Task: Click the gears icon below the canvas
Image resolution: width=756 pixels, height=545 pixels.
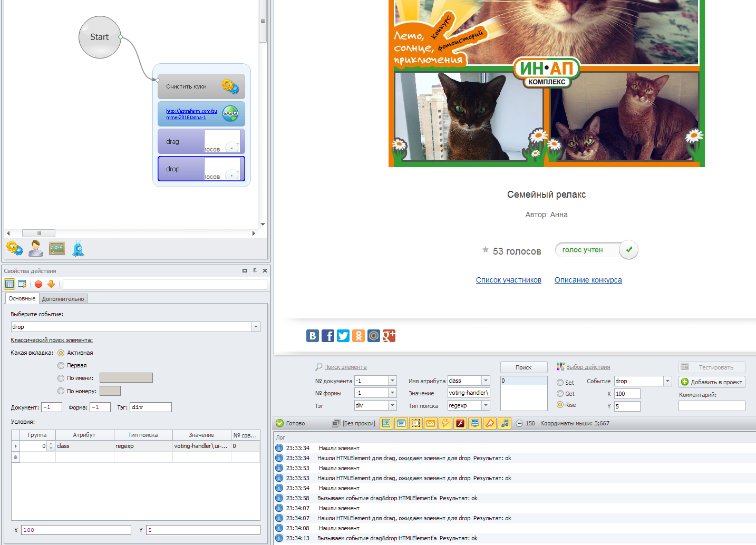Action: [x=14, y=248]
